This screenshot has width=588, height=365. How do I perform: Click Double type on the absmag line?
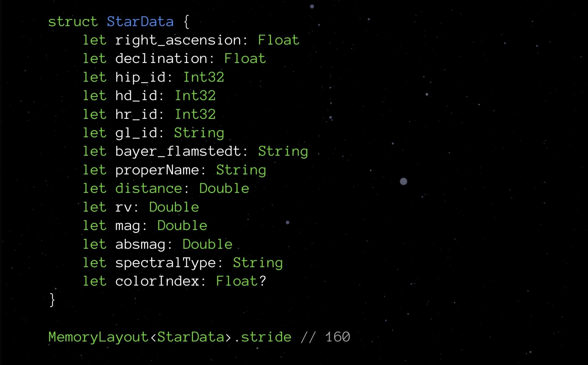(208, 244)
